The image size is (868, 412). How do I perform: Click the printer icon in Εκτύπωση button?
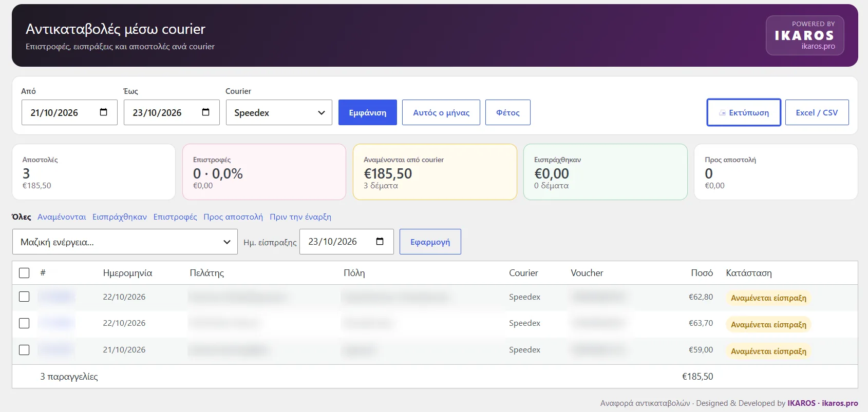(x=722, y=113)
